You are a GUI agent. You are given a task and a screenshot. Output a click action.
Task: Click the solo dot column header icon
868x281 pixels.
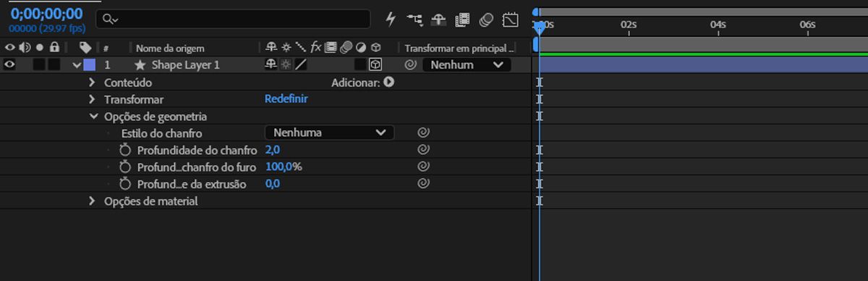(39, 48)
